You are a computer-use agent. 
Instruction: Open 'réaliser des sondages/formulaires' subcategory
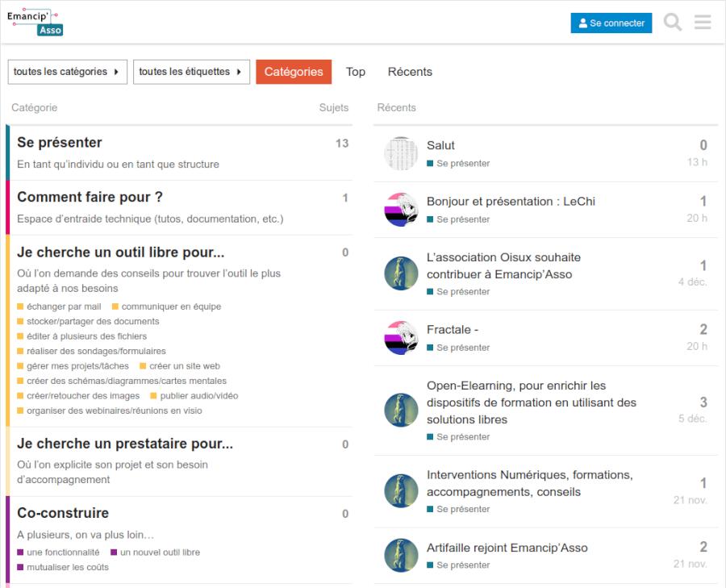(x=91, y=351)
